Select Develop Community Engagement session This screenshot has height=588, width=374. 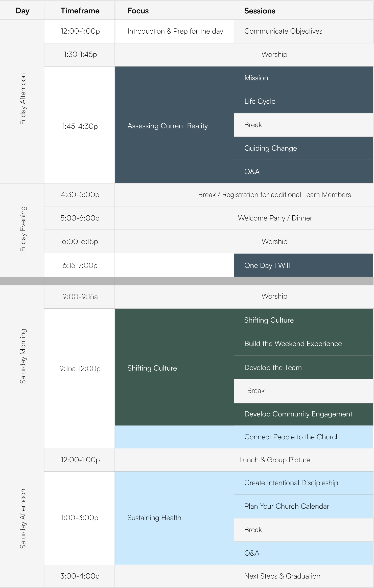click(x=304, y=414)
